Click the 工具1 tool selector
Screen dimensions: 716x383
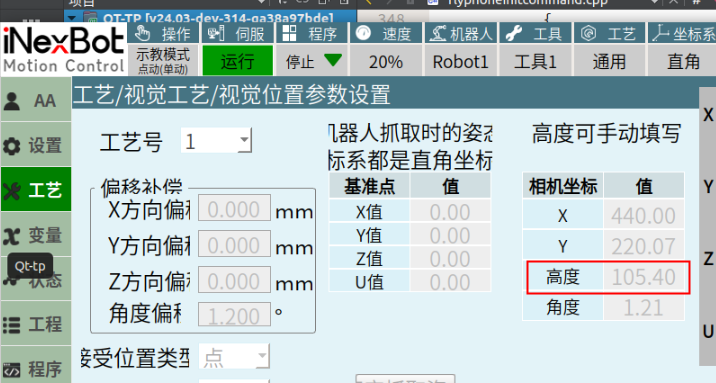[x=535, y=61]
